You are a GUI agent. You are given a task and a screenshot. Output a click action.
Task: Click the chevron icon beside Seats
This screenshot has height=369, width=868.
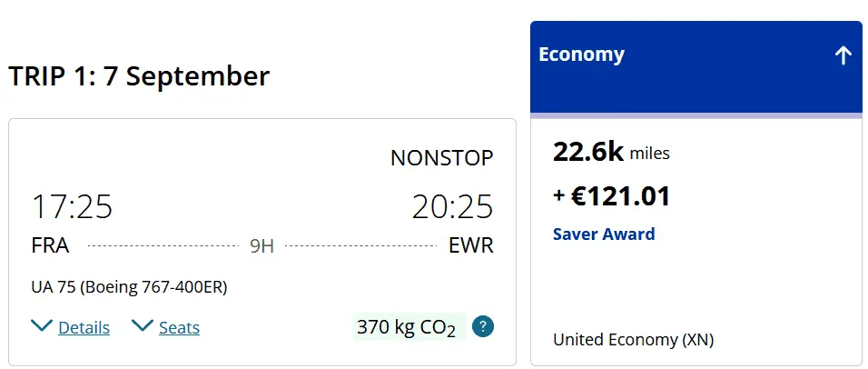(x=143, y=326)
